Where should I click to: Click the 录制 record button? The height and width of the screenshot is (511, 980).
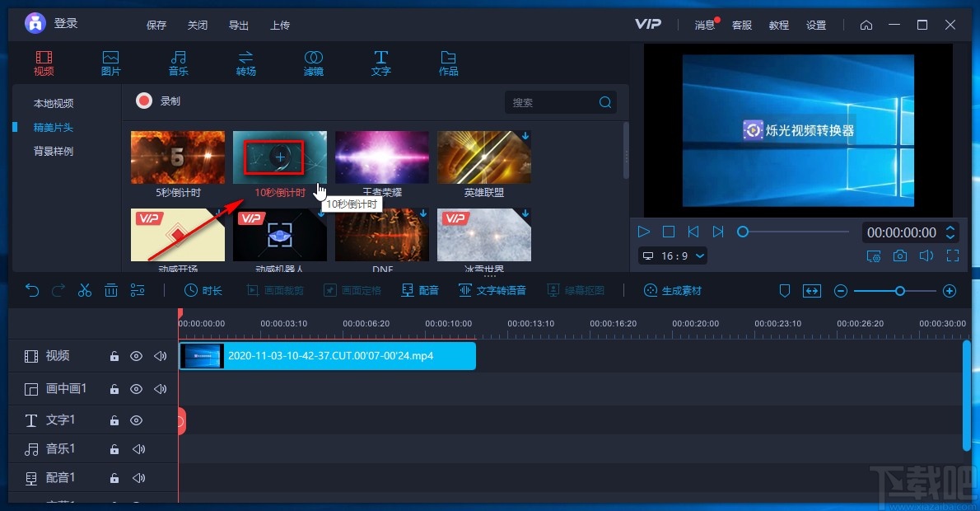pyautogui.click(x=158, y=101)
